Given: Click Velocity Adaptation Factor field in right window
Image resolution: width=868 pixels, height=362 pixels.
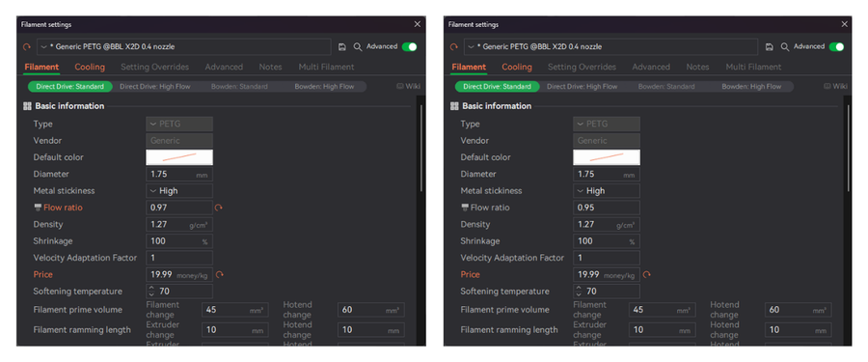Looking at the screenshot, I should point(607,258).
